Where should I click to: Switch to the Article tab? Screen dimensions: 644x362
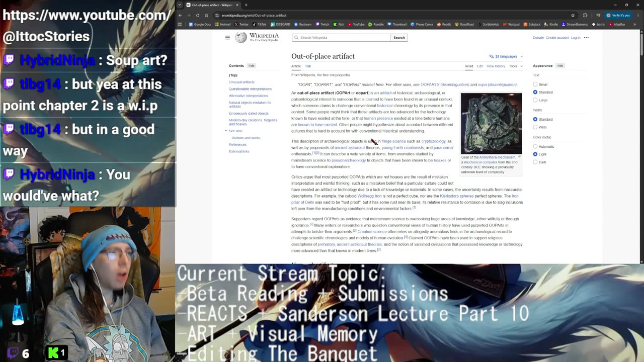tap(296, 66)
